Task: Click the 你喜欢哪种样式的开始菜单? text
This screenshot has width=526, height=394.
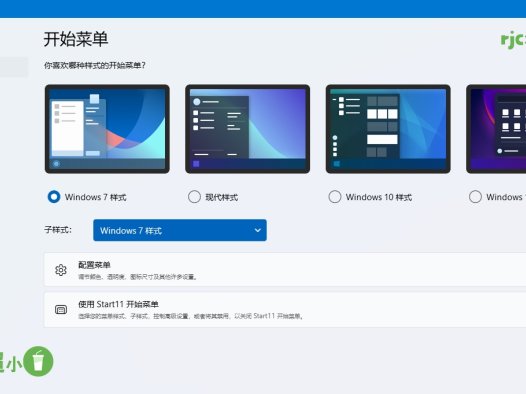Action: point(95,65)
